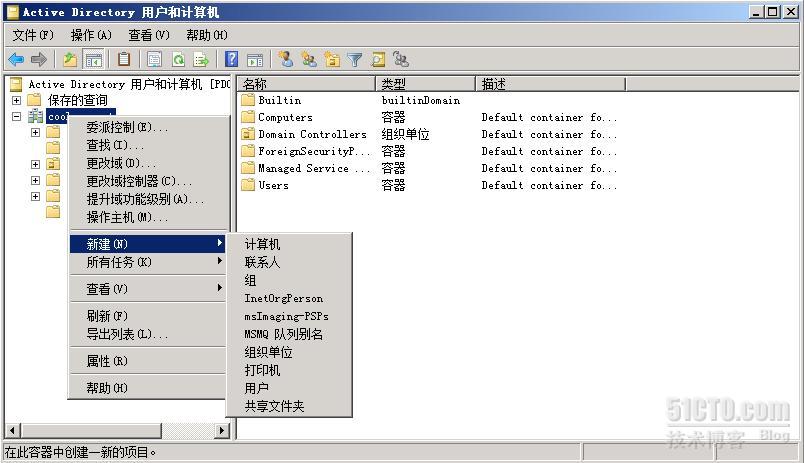Click the Domain Controllers folder icon

(x=248, y=134)
